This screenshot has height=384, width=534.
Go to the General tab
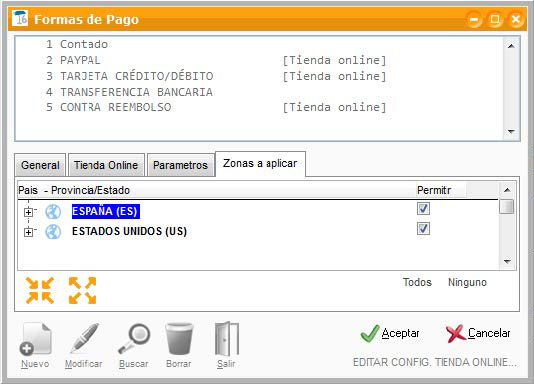pyautogui.click(x=40, y=165)
